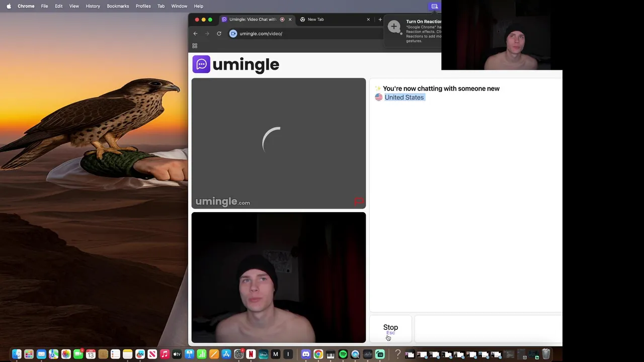644x362 pixels.
Task: Open Numbers from the dock
Action: pyautogui.click(x=201, y=354)
